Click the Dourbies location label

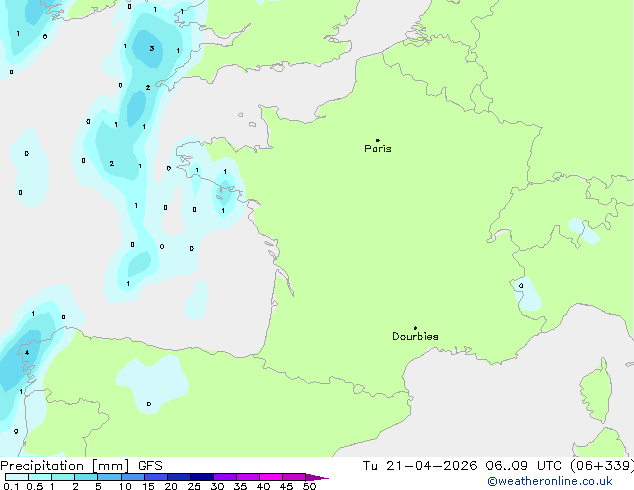point(415,336)
